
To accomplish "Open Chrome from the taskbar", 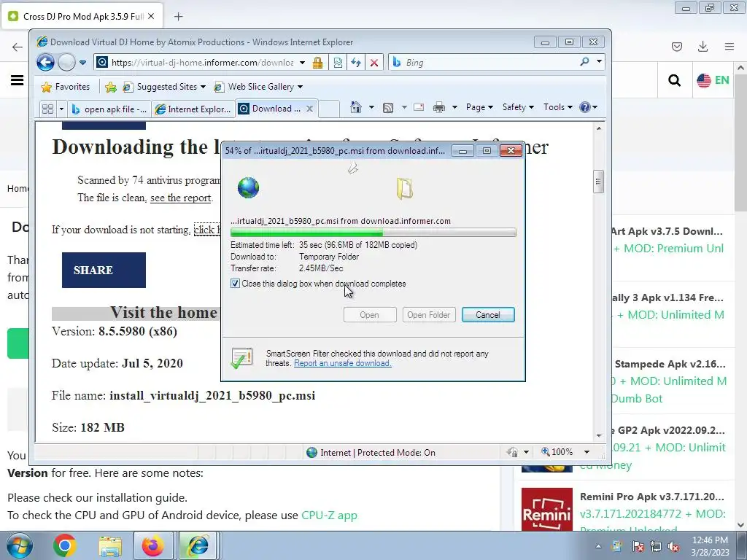I will click(65, 545).
